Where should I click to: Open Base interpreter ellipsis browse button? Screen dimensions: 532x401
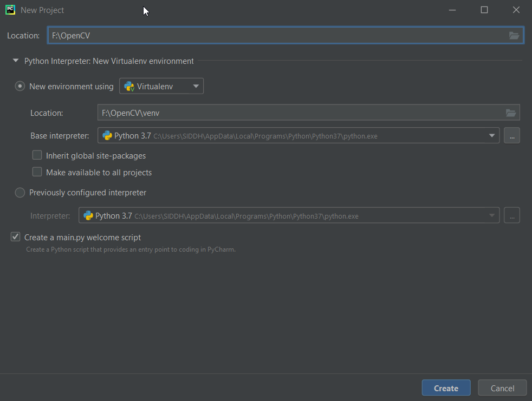511,136
